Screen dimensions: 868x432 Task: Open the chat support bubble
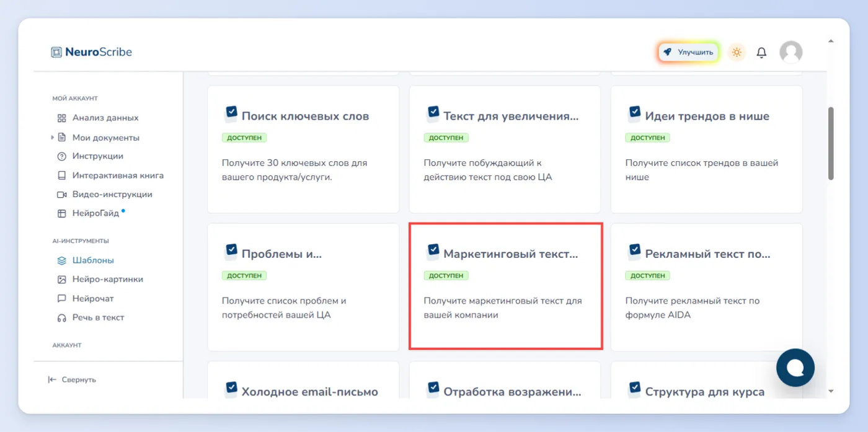[x=795, y=368]
